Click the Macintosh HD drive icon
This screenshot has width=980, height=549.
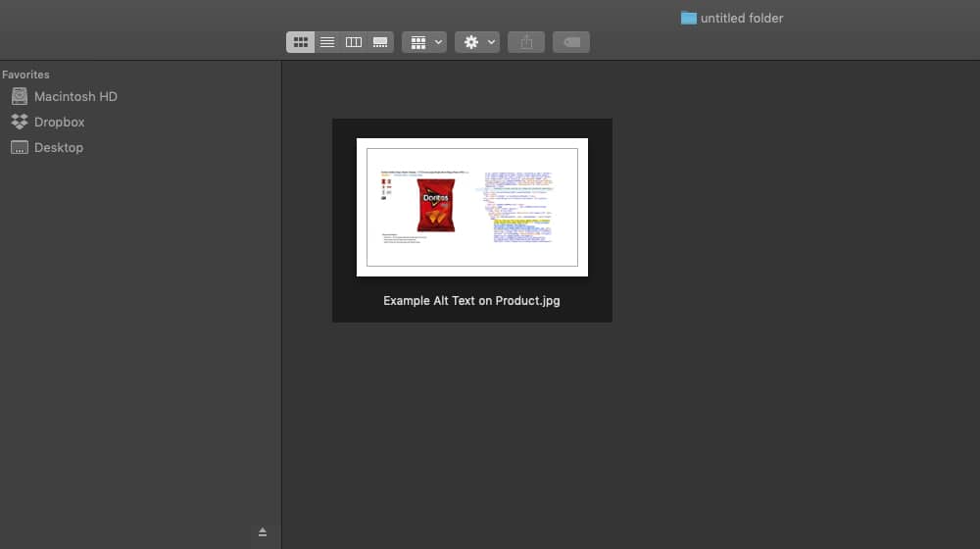(x=20, y=96)
